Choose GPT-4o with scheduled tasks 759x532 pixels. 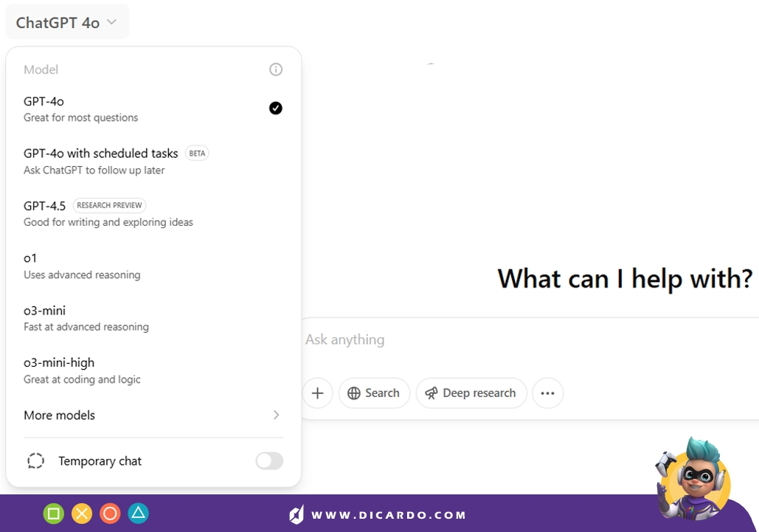point(153,161)
